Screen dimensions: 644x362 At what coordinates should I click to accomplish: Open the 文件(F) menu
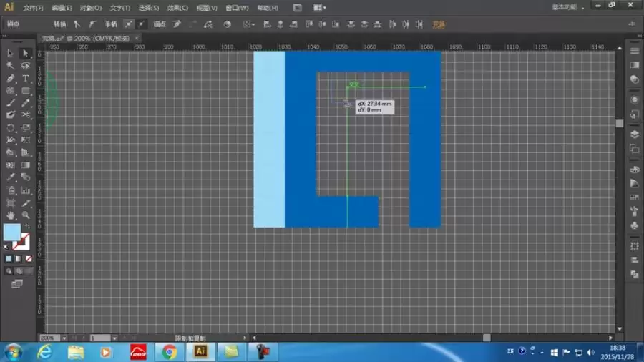(x=33, y=8)
